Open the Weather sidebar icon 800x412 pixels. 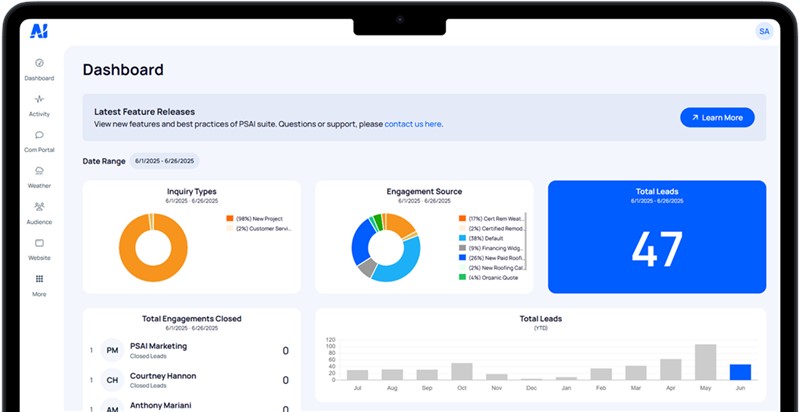[39, 171]
